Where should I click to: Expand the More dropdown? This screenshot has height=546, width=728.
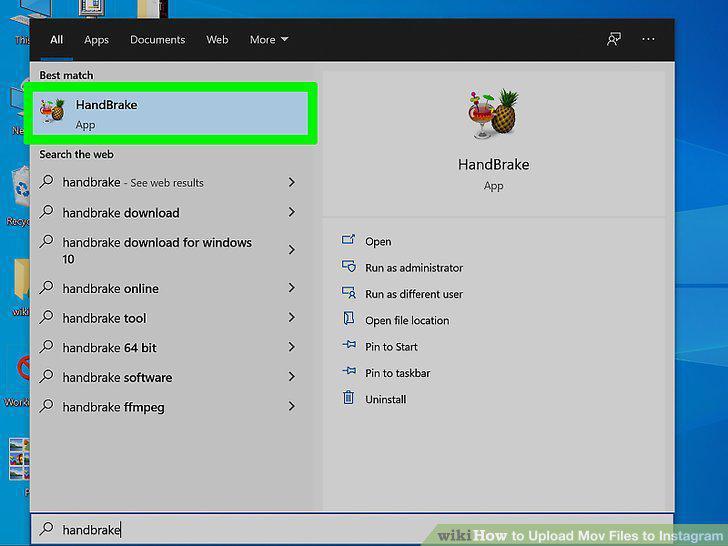(x=269, y=40)
